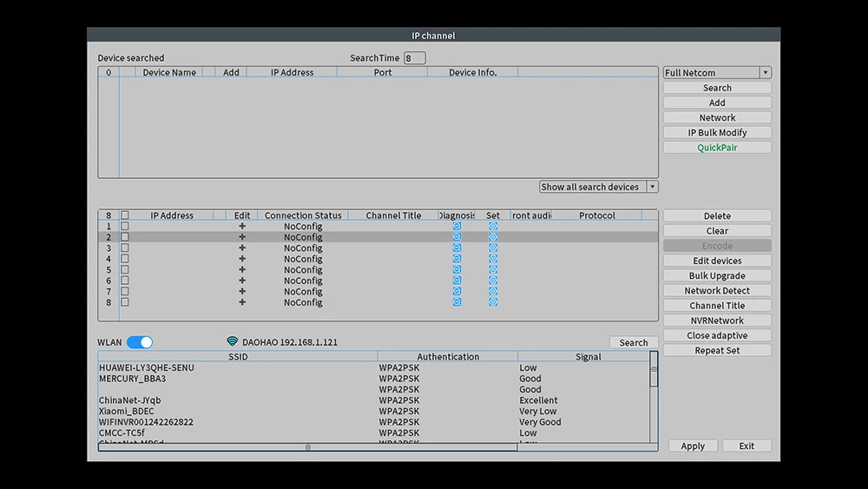Click the edit plus icon for channel 8
Screen dimensions: 868x489
tap(242, 302)
